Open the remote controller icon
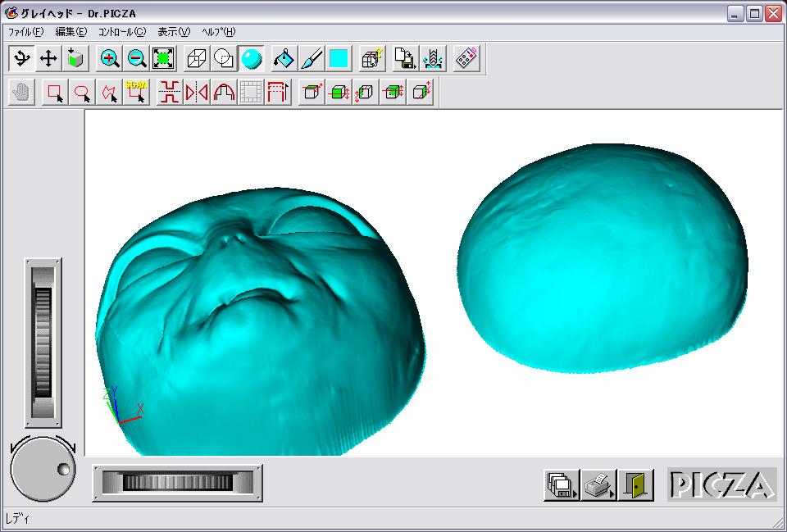Screen dimensions: 787x532 pyautogui.click(x=466, y=59)
